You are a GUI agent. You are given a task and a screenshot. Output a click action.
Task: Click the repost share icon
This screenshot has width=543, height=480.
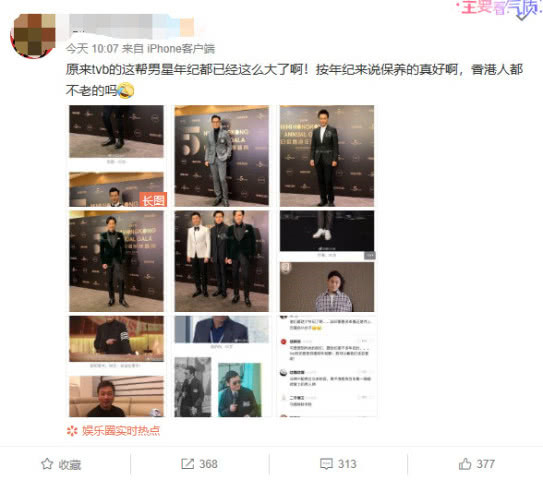187,464
